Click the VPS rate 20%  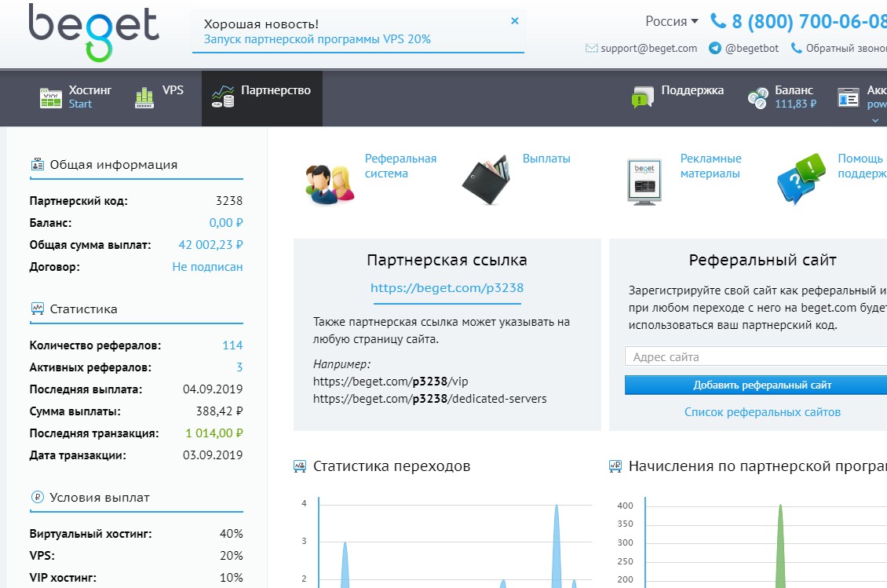tap(232, 556)
